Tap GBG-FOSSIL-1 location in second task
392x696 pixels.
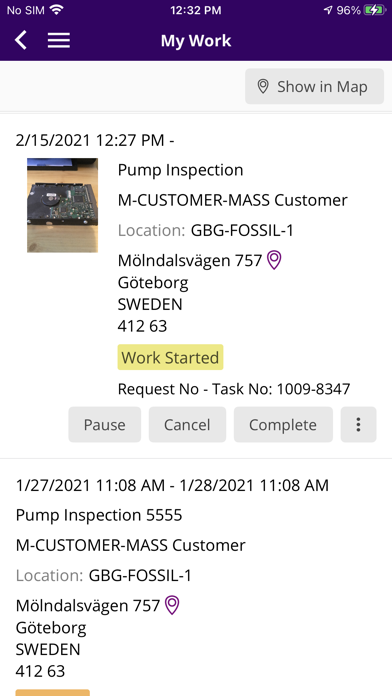(x=140, y=576)
